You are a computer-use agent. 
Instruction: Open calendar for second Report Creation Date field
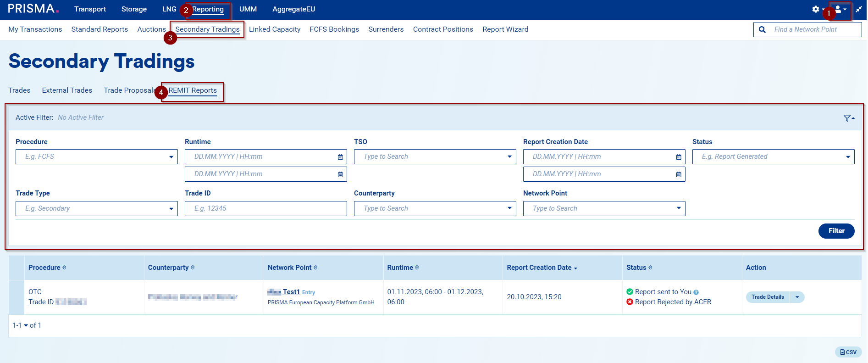pyautogui.click(x=679, y=174)
